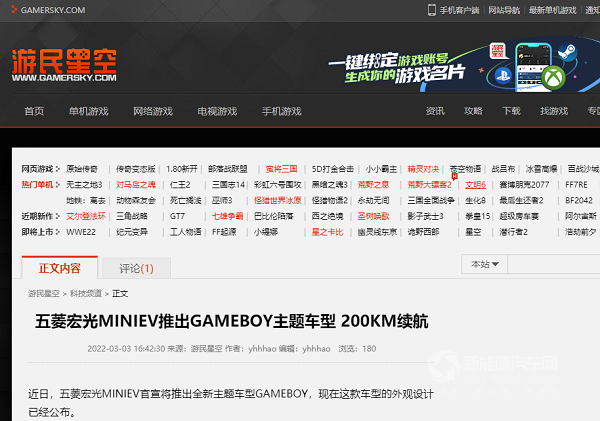
Task: Open the 找游戏 navigation item
Action: pos(554,111)
